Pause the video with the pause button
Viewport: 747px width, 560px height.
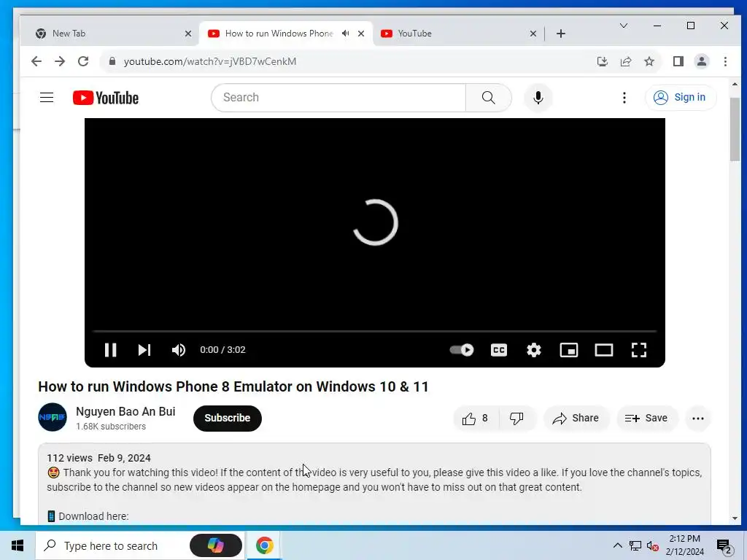click(x=111, y=350)
